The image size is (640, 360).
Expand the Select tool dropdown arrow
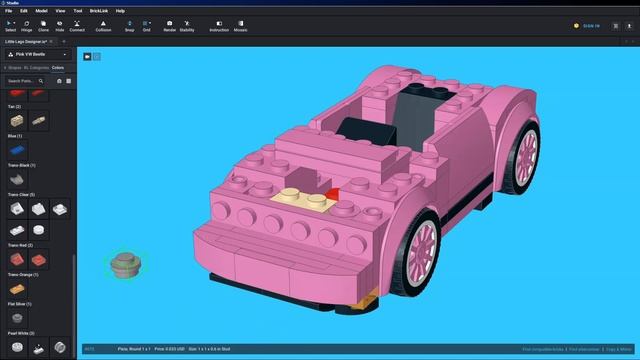coord(14,23)
